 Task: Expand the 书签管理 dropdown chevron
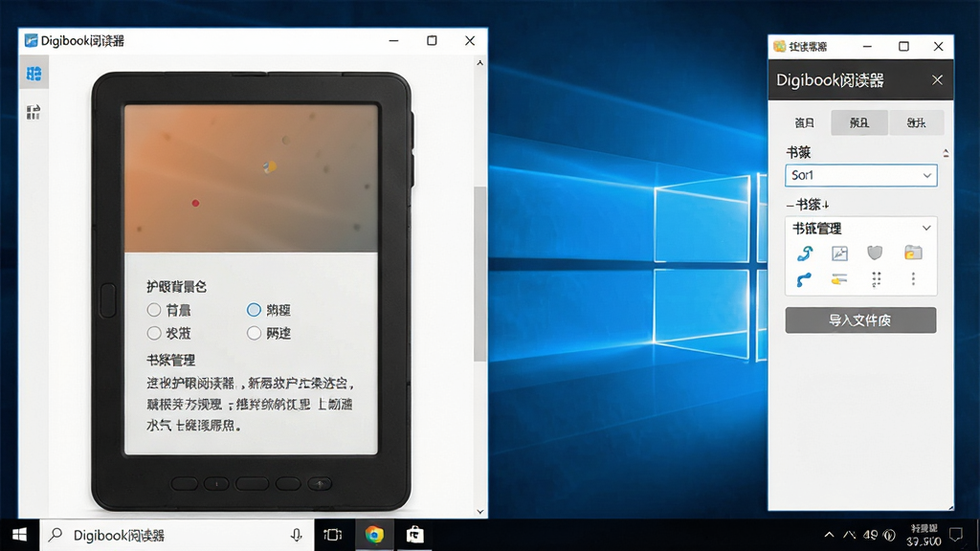(x=926, y=228)
